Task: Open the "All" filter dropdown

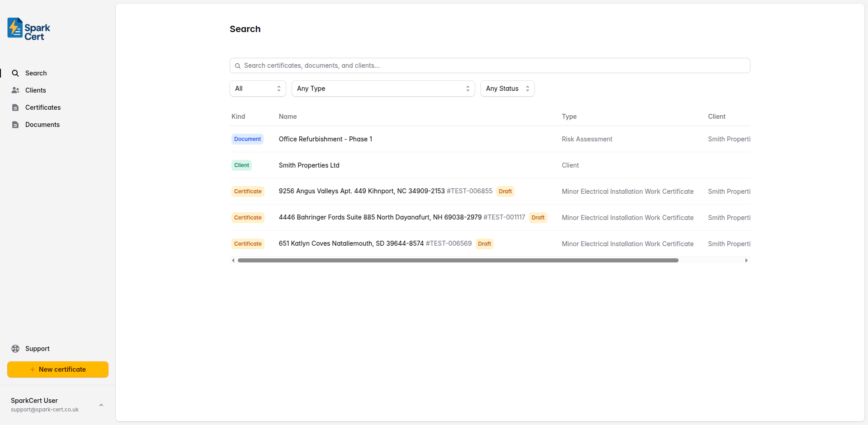Action: coord(257,88)
